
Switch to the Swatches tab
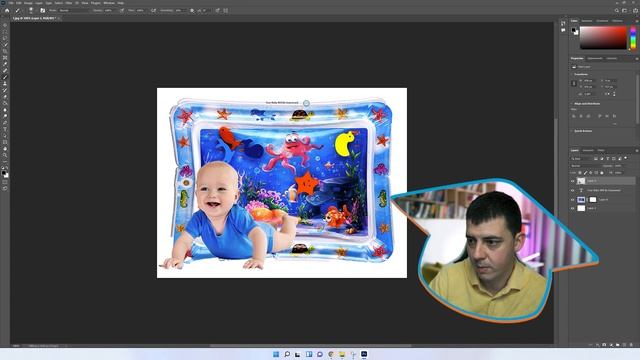pyautogui.click(x=587, y=21)
